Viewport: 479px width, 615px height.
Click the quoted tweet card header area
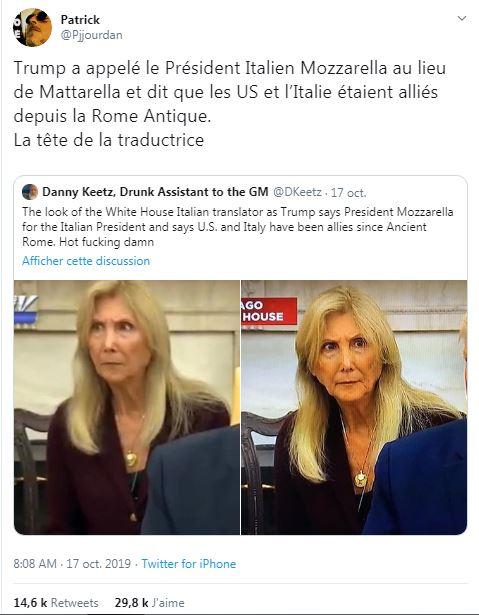pos(240,192)
